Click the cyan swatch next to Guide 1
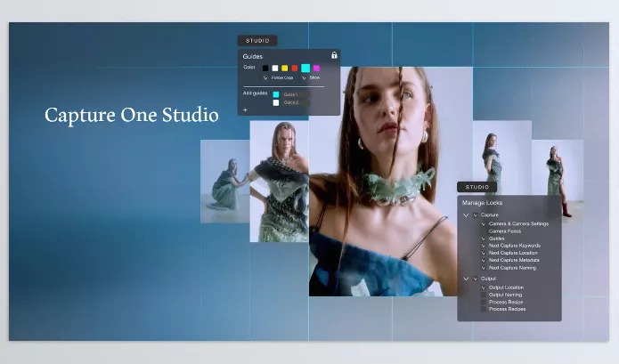 [x=276, y=94]
